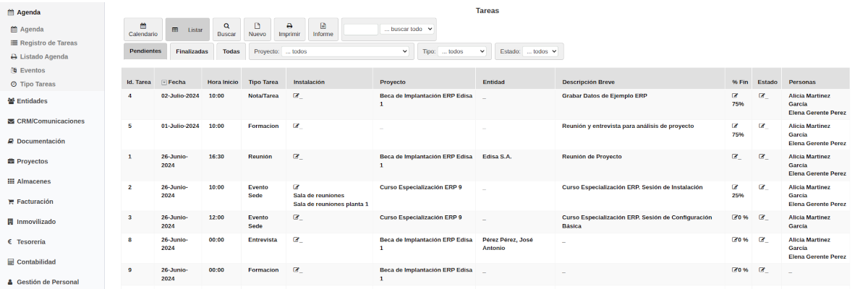
Task: Edit Estado icon for task 5 row
Action: [762, 126]
